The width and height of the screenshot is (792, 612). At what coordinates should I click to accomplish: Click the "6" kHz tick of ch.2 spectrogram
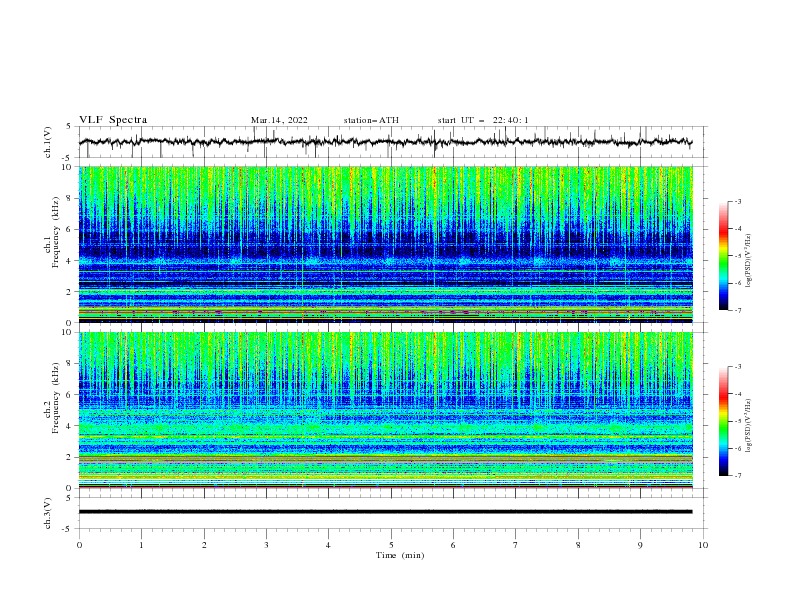pos(71,395)
